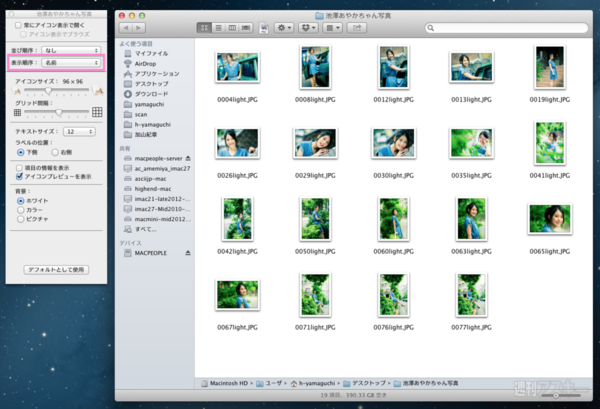Go forward in Finder history
This screenshot has width=600, height=409.
coord(139,28)
